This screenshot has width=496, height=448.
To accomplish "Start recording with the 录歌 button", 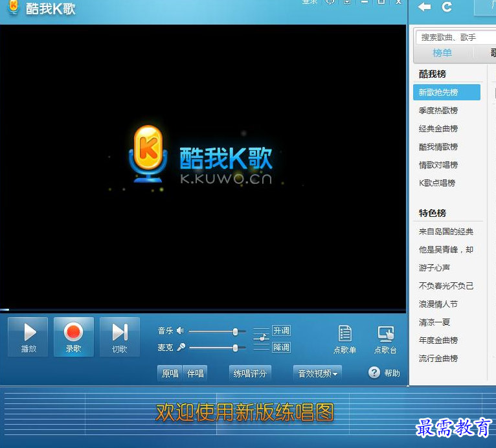I will [74, 337].
